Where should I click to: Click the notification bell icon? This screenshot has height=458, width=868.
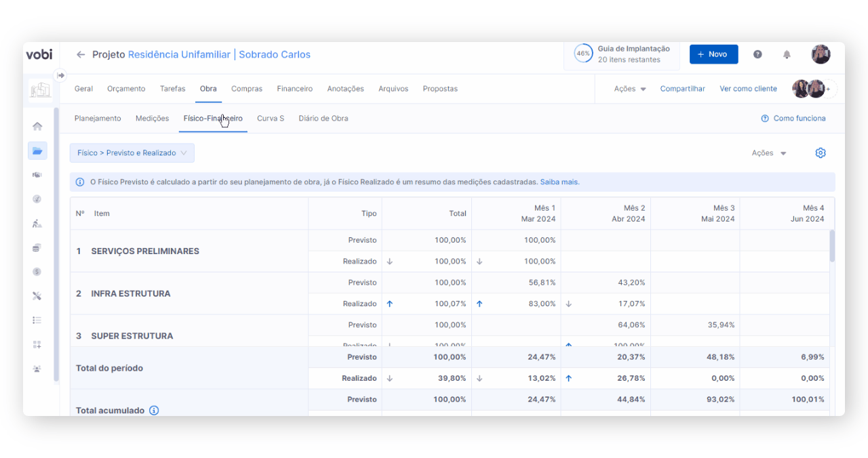tap(787, 55)
